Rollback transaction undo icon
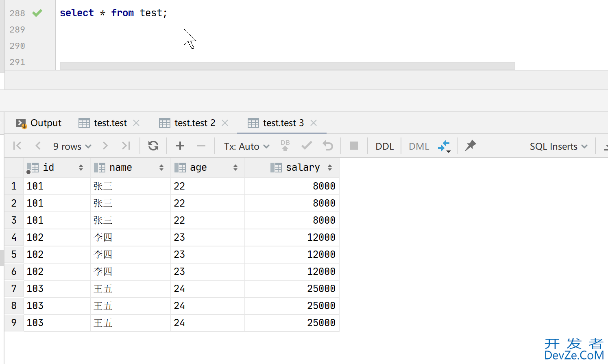The image size is (608, 364). point(328,146)
